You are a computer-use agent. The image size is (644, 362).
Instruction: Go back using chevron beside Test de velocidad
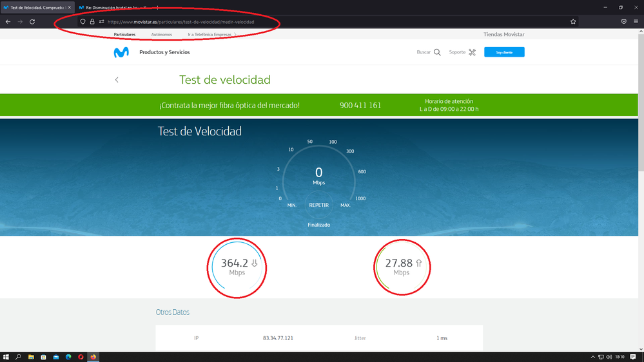pyautogui.click(x=117, y=80)
